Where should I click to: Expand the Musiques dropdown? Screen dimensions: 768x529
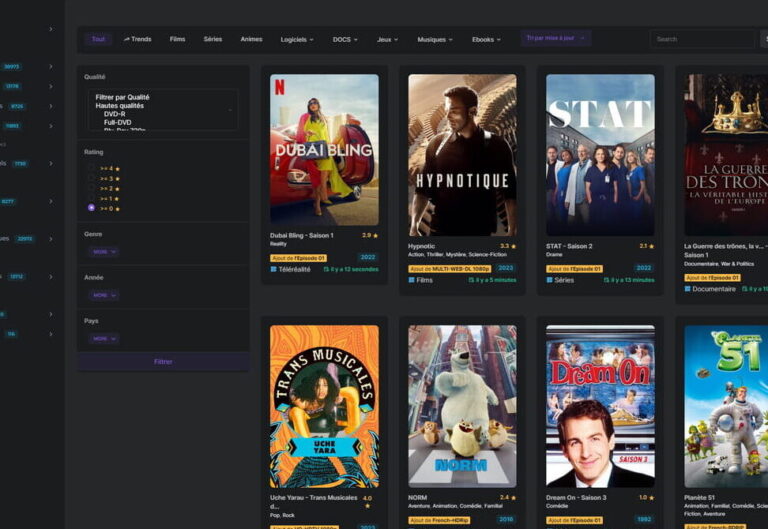coord(435,40)
